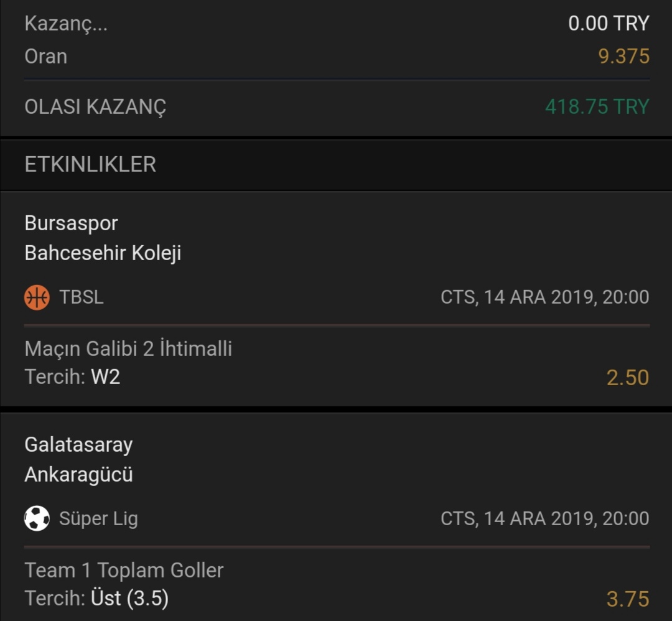The height and width of the screenshot is (621, 672).
Task: Click the Oran label row
Action: coord(337,56)
